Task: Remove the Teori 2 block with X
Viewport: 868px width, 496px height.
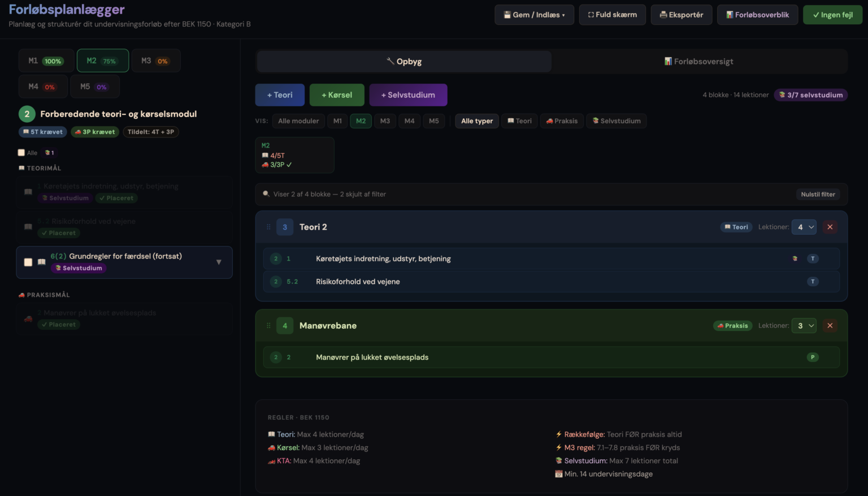Action: click(x=830, y=227)
